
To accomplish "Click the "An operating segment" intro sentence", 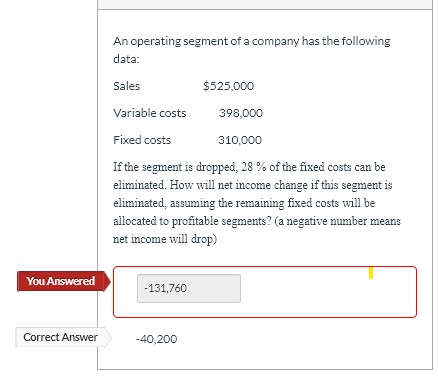I will [x=252, y=50].
